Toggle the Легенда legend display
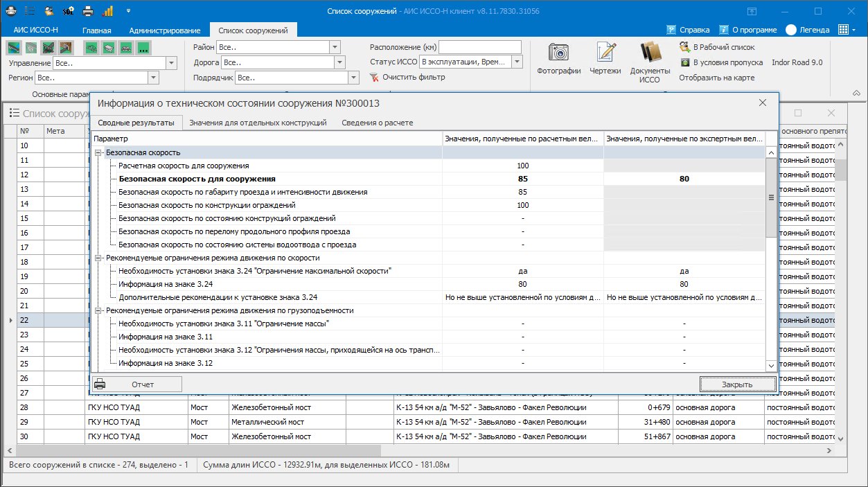868x487 pixels. 807,30
